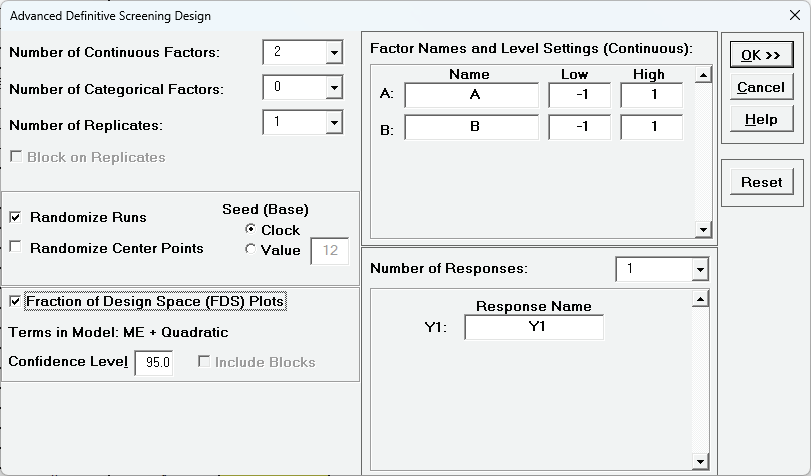Select the Value seed radio button
Viewport: 811px width, 476px height.
251,250
